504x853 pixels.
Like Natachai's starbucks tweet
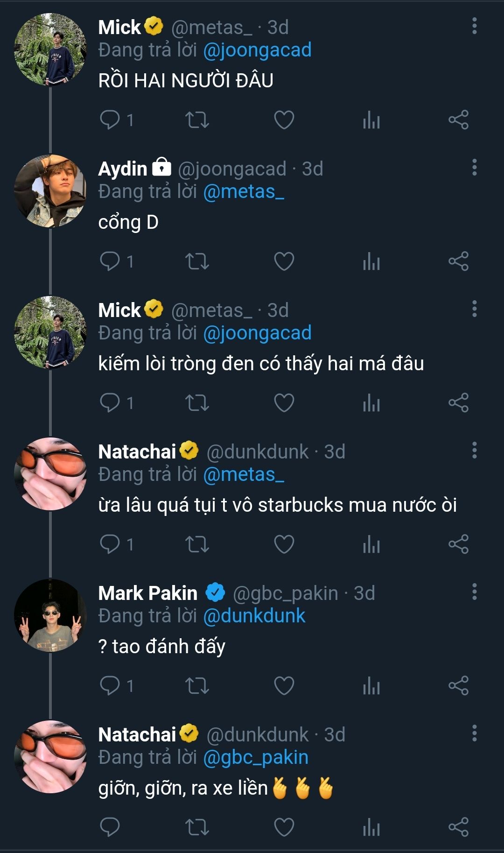(x=284, y=544)
